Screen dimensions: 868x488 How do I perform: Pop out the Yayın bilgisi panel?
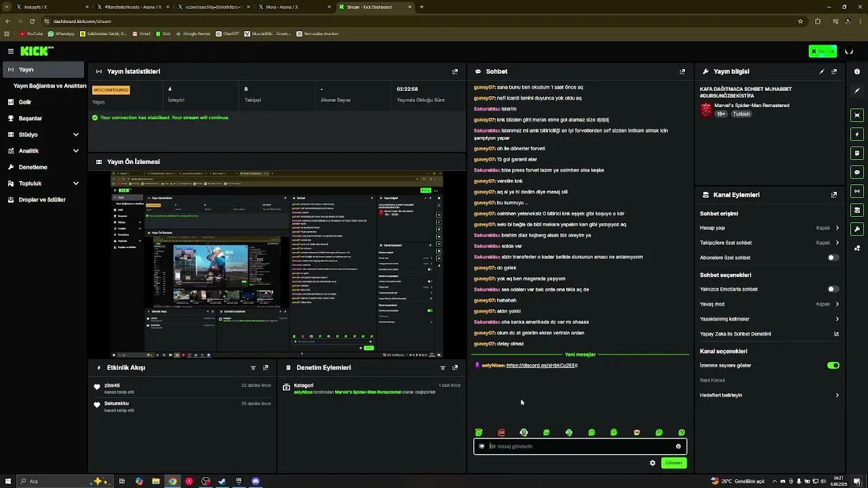pyautogui.click(x=834, y=71)
